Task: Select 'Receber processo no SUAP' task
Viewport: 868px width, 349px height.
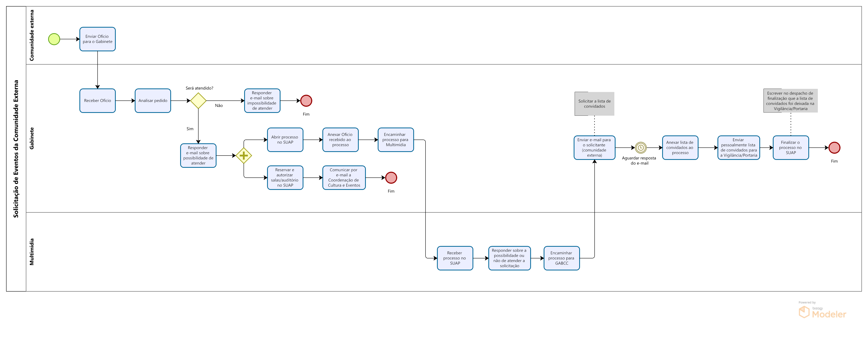Action: (455, 258)
